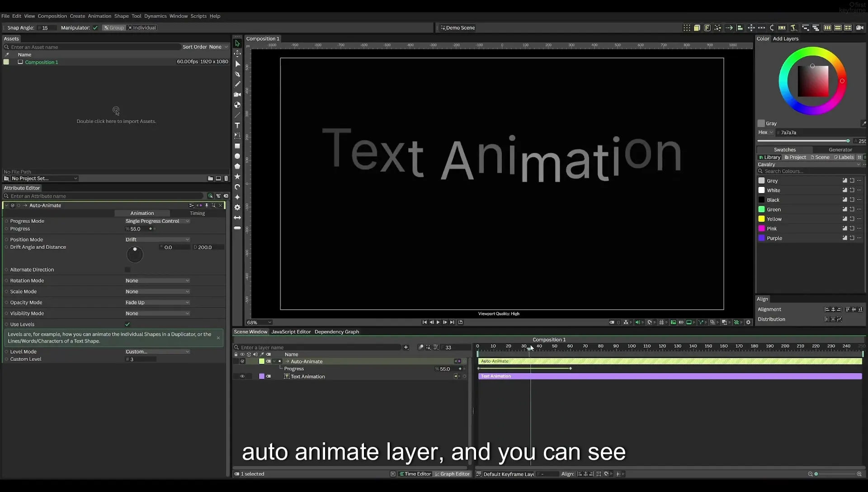Screen dimensions: 868x492
Task: Select the Pen tool in the vertical toolbar
Action: [237, 74]
